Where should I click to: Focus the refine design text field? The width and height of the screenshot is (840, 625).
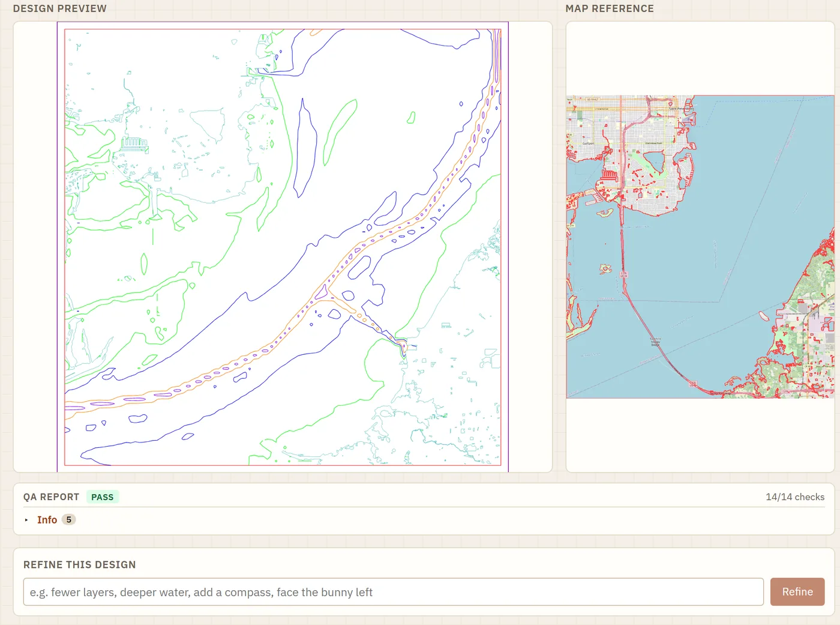(394, 592)
